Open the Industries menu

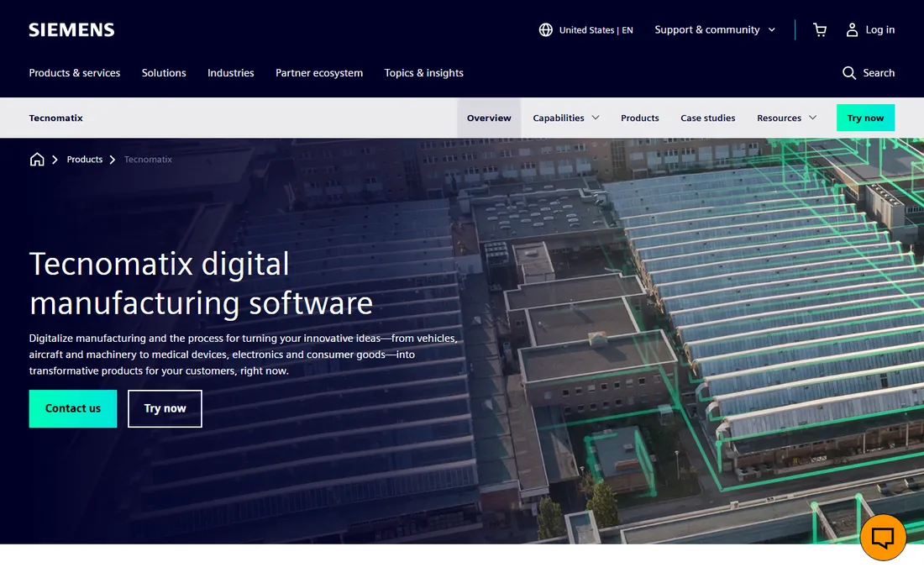click(230, 73)
